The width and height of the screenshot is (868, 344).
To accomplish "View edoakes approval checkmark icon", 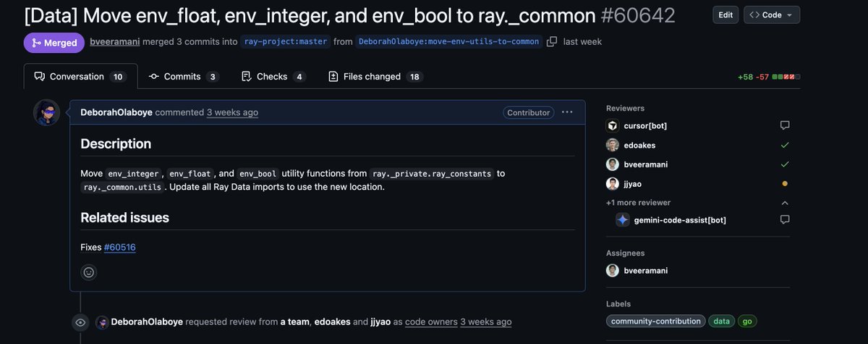I will pyautogui.click(x=785, y=145).
